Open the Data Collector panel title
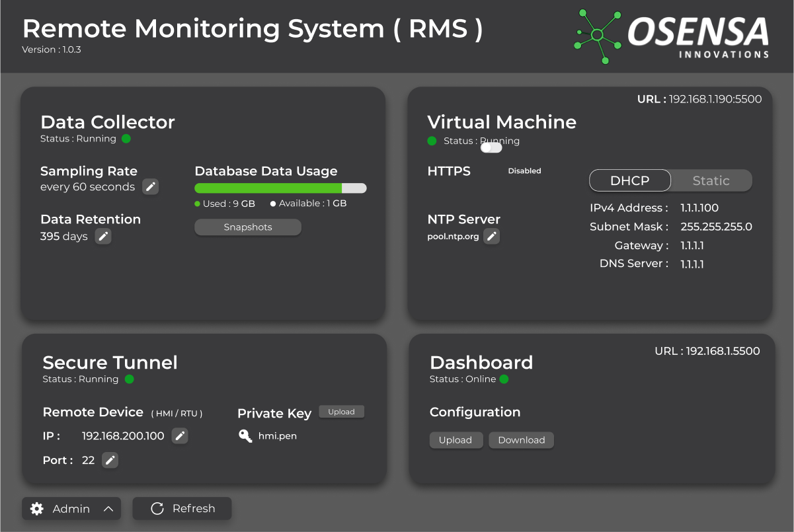The width and height of the screenshot is (794, 532). (108, 122)
